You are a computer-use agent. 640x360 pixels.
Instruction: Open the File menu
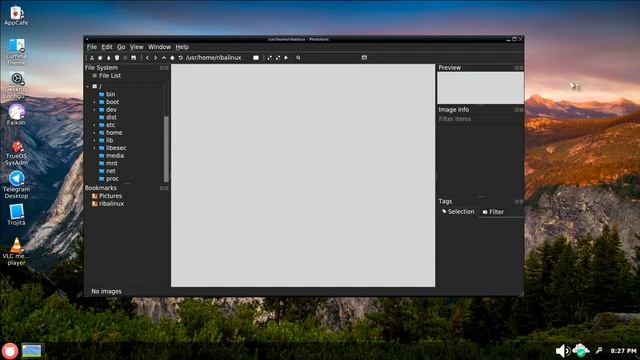(x=92, y=47)
